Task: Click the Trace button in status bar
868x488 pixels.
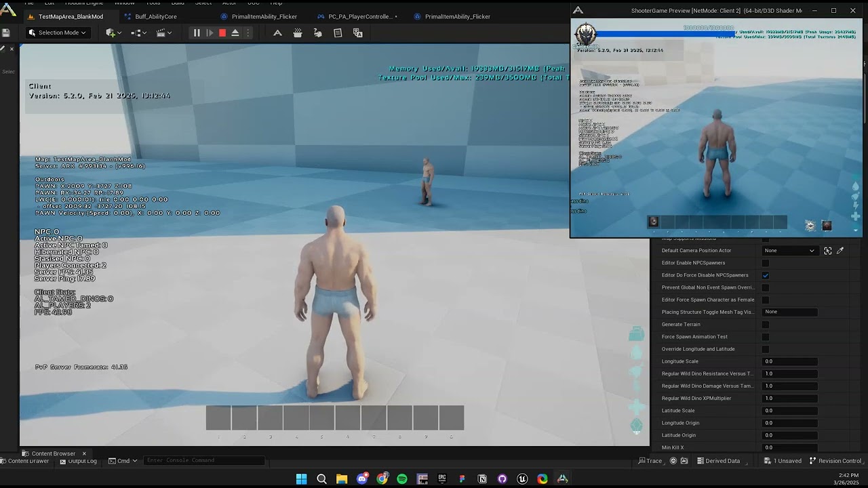Action: pos(650,461)
